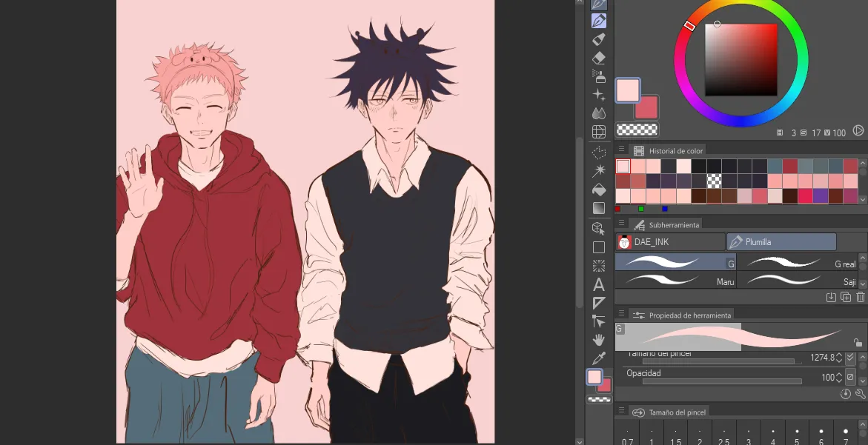This screenshot has height=445, width=868.
Task: Pick brush size preset 5
Action: (x=797, y=433)
